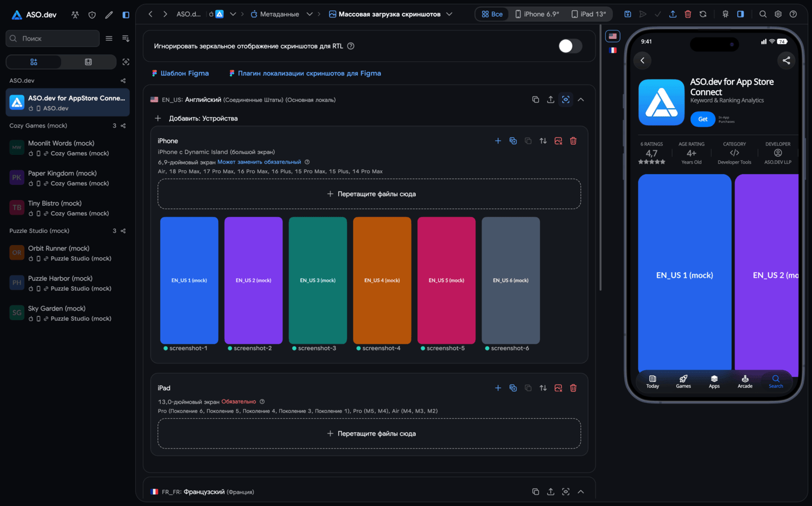Open the Плагин локализации скриншотов для Figma link
Screen dimensions: 812x506
305,73
